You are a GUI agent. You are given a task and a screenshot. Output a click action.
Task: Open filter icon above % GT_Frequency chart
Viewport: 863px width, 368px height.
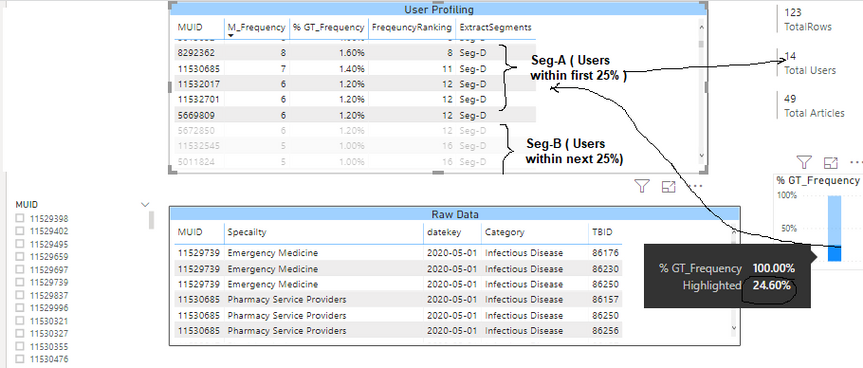pyautogui.click(x=804, y=162)
